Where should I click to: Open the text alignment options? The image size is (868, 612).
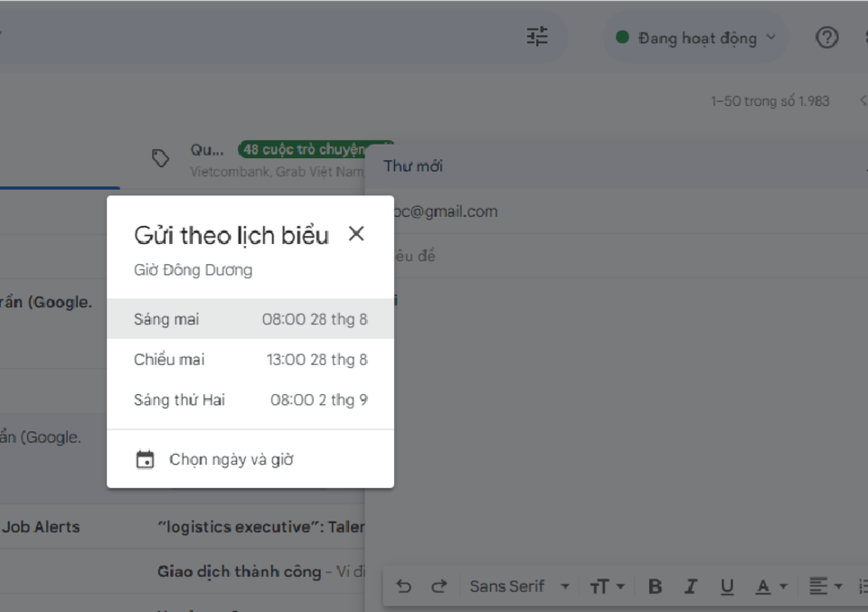pyautogui.click(x=823, y=587)
